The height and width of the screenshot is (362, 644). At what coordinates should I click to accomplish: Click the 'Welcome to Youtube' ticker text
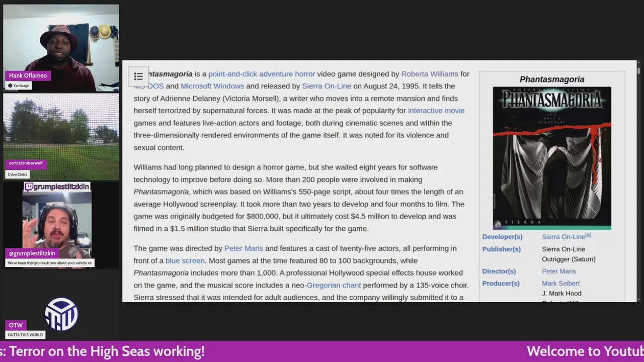tap(585, 351)
